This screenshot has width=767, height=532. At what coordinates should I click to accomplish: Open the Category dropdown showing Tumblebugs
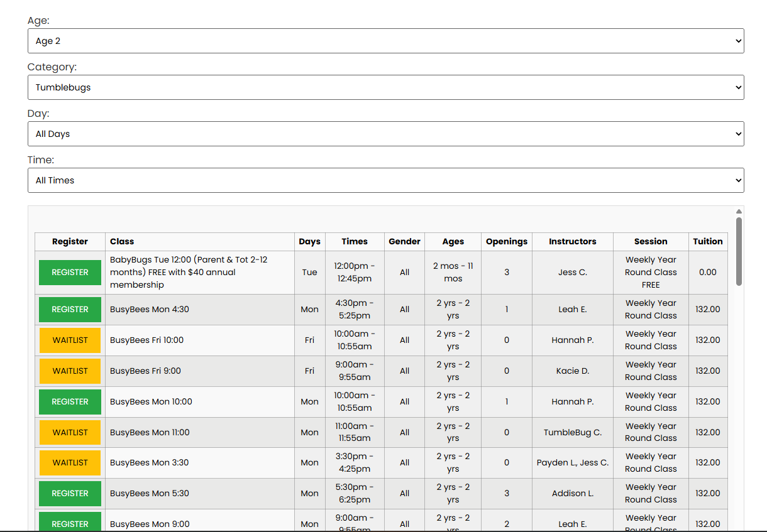pyautogui.click(x=385, y=87)
